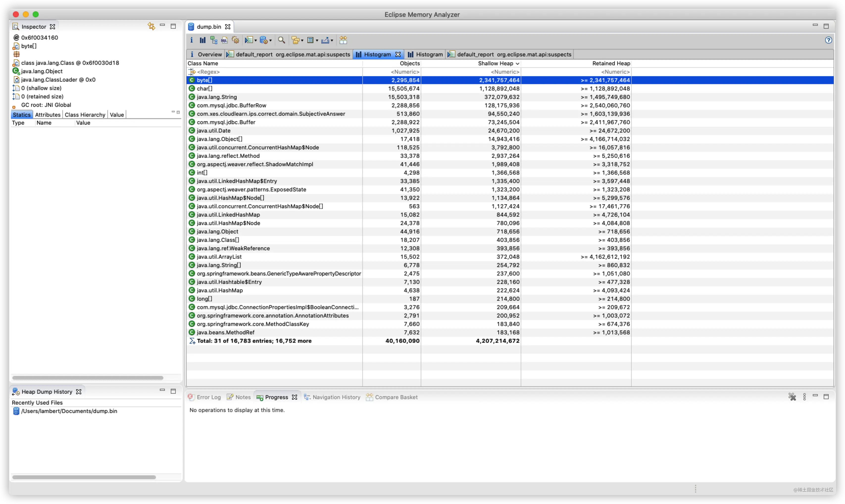Create a histogram via the toolbar bar-chart icon
The height and width of the screenshot is (504, 845).
click(202, 40)
